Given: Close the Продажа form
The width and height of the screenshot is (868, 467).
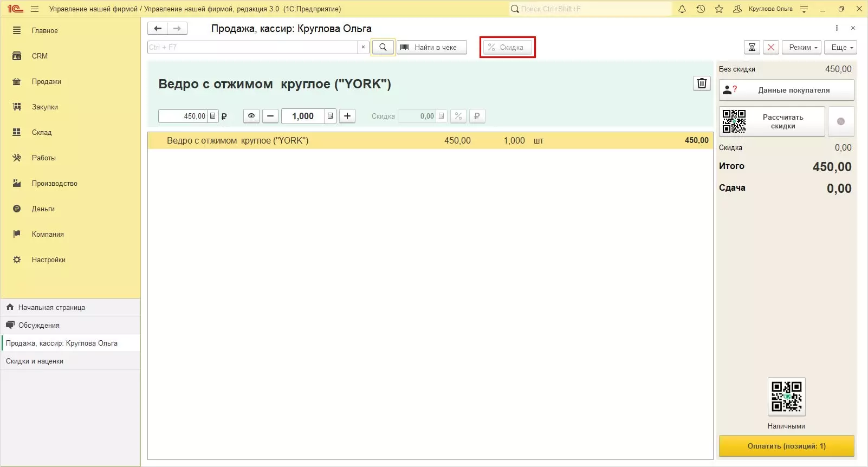Looking at the screenshot, I should [x=853, y=28].
